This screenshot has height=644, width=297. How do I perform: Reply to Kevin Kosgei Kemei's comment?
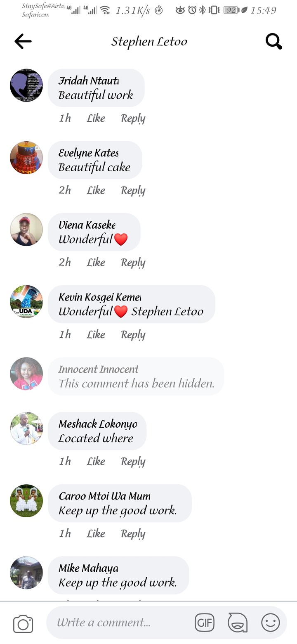click(x=133, y=334)
